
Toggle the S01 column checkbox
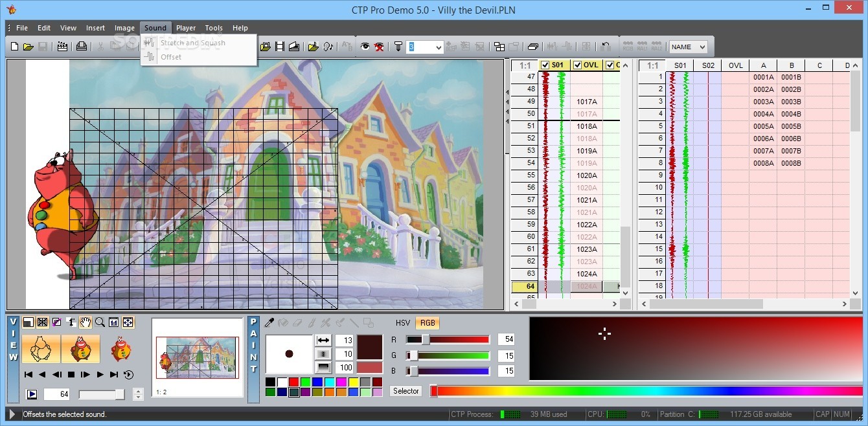click(x=545, y=65)
